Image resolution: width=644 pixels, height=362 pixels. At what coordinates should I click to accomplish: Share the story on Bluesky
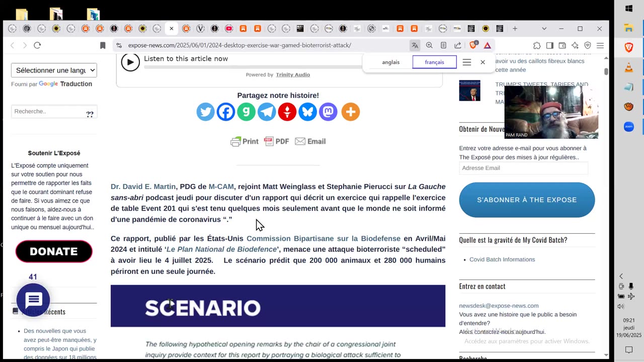(x=308, y=112)
